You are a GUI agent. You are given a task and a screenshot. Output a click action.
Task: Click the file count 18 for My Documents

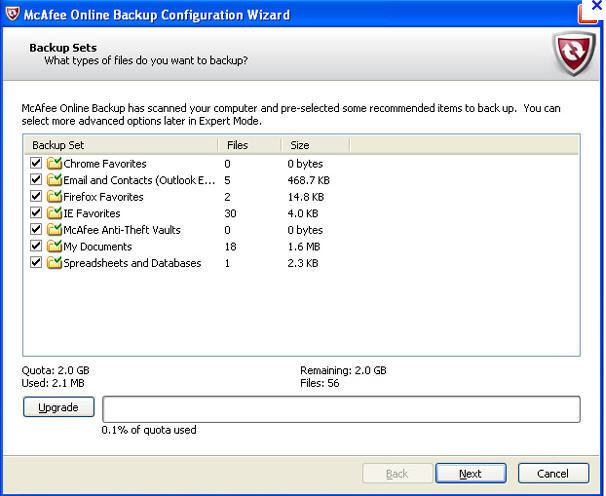[x=230, y=247]
